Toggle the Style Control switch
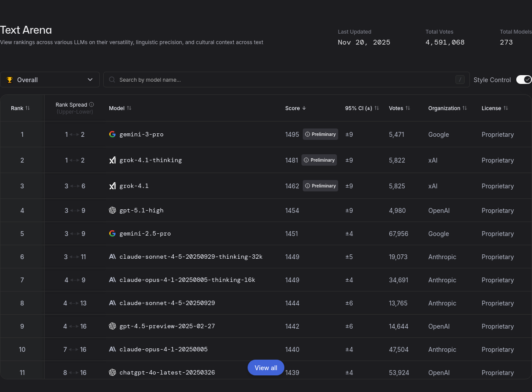Image resolution: width=532 pixels, height=392 pixels. click(x=524, y=80)
